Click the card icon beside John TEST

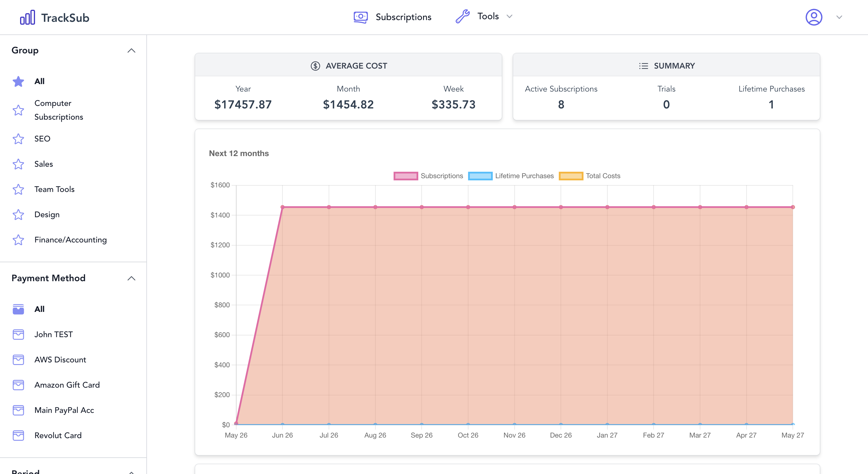[x=18, y=334]
